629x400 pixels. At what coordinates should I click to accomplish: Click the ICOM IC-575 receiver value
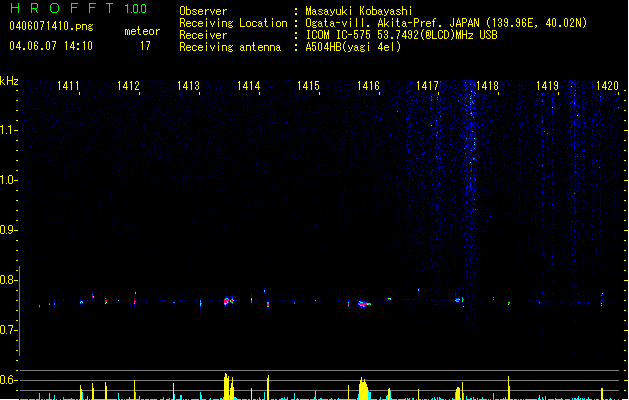point(401,35)
